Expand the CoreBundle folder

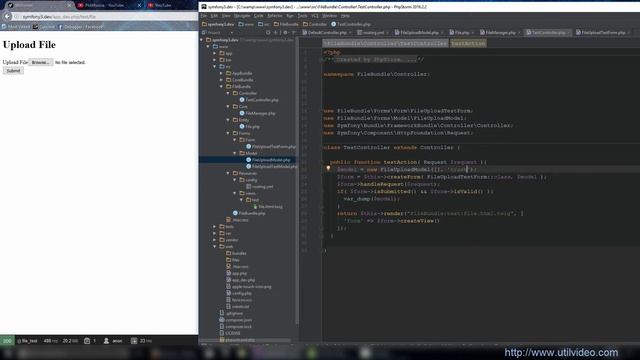click(222, 80)
